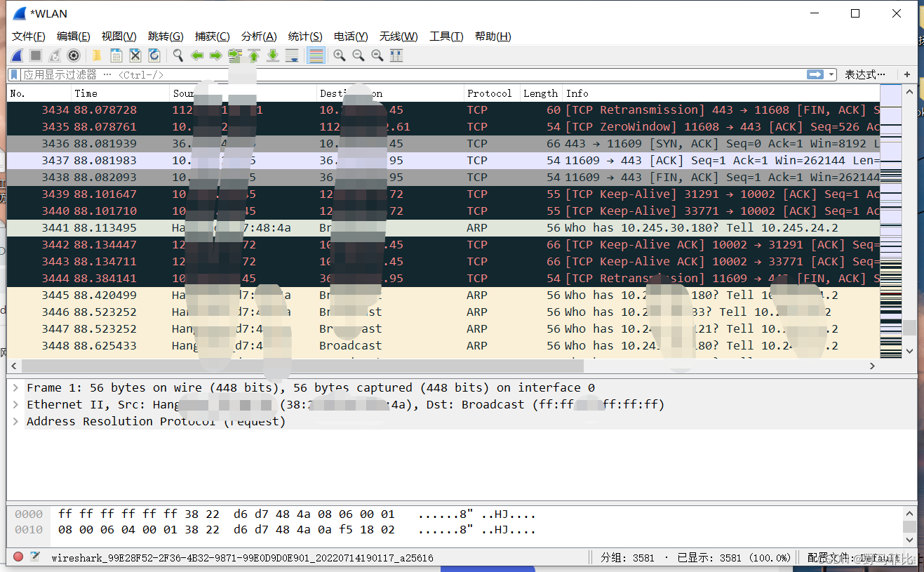Save the capture file

point(116,55)
